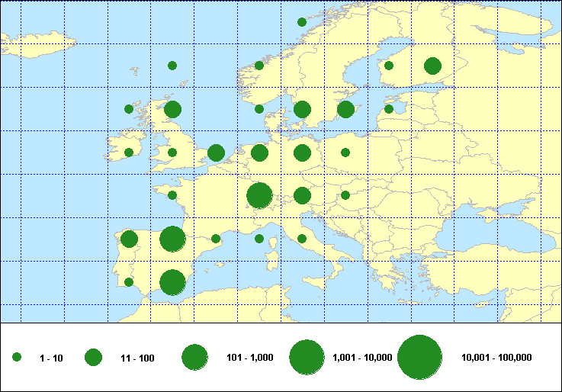Click the small dot over Ireland
This screenshot has width=562, height=392.
(129, 153)
